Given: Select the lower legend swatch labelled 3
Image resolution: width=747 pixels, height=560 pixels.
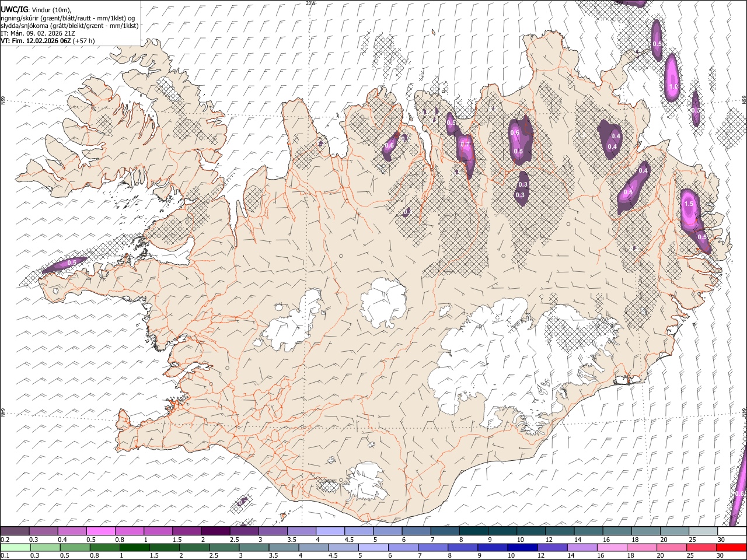Looking at the screenshot, I should [253, 547].
